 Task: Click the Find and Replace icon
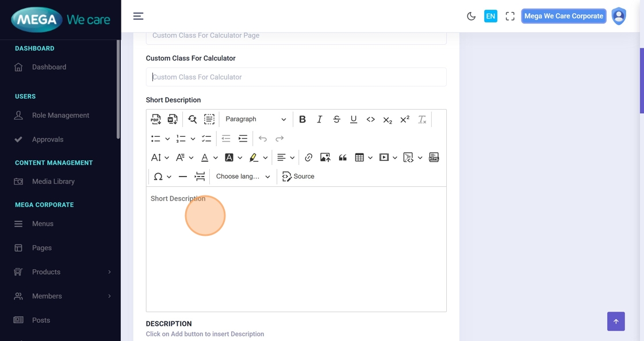pos(192,119)
